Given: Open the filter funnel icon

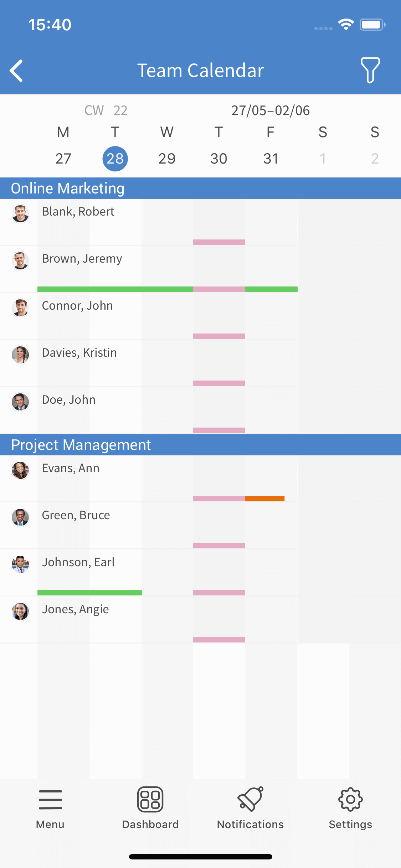Looking at the screenshot, I should tap(370, 70).
